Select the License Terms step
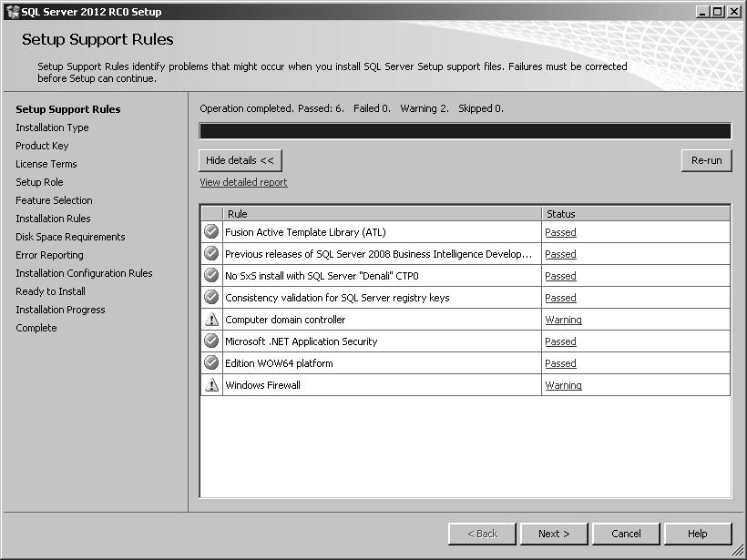This screenshot has width=747, height=560. (46, 164)
